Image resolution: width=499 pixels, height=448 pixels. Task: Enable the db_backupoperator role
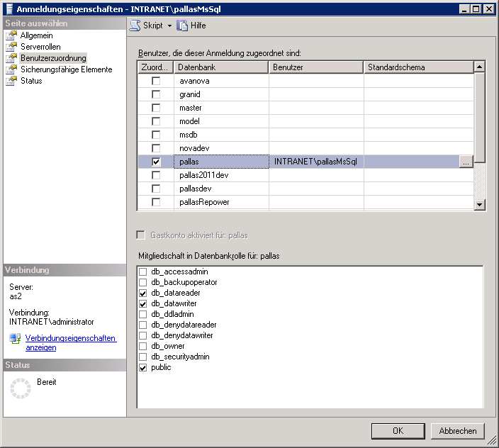click(143, 283)
